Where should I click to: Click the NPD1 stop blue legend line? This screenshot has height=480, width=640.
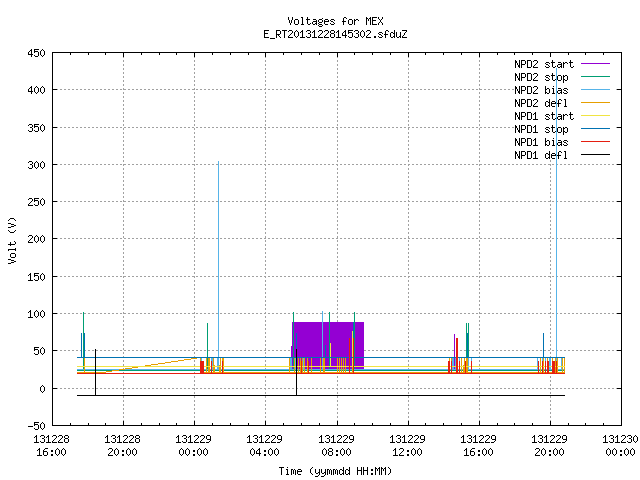[x=595, y=129]
